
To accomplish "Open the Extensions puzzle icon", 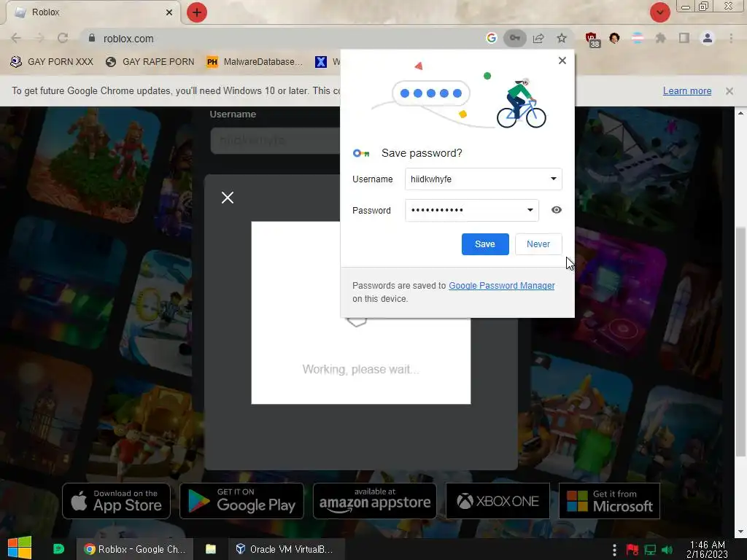I will 660,38.
